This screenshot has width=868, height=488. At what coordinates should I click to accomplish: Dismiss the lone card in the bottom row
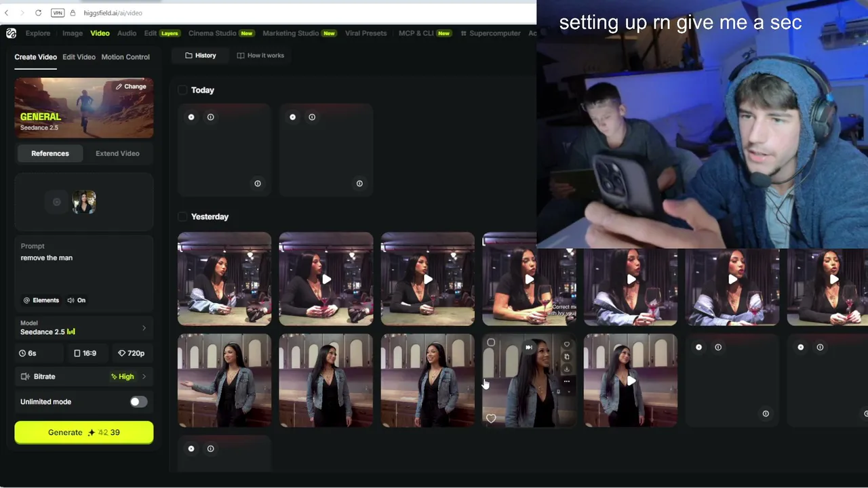point(191,449)
